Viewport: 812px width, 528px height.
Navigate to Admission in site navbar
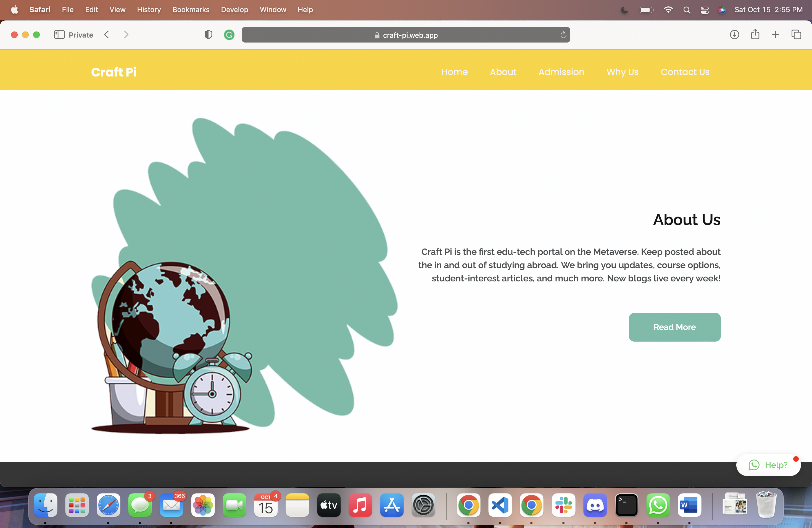[x=561, y=72]
